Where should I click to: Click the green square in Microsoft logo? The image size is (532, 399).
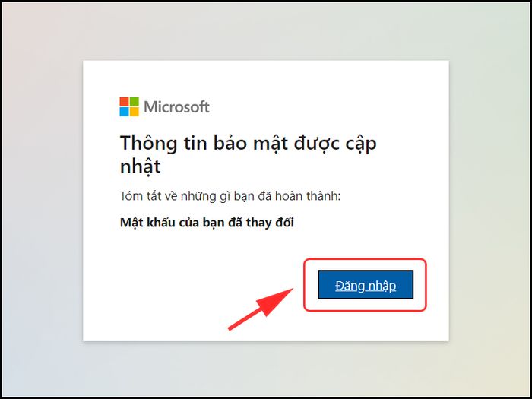[134, 102]
